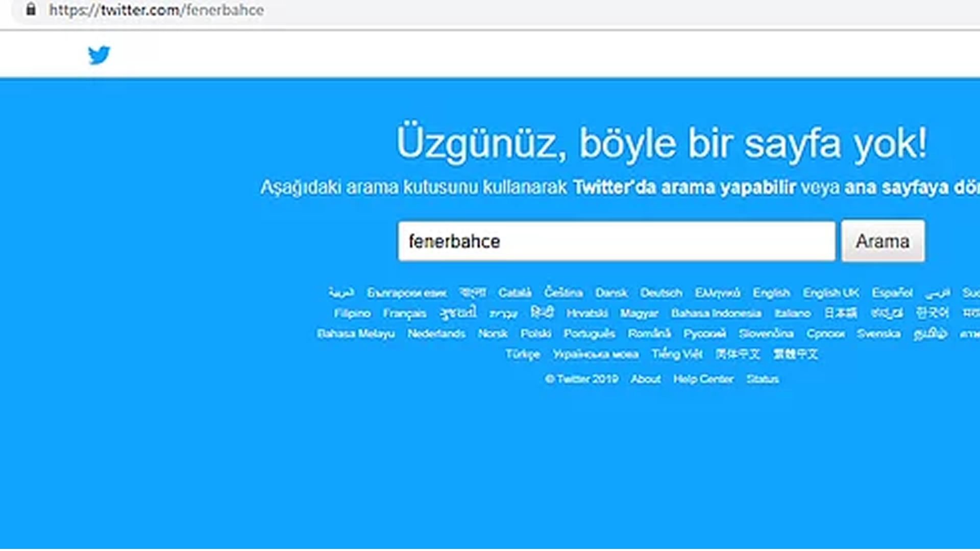Select the Српски language link

(x=825, y=334)
